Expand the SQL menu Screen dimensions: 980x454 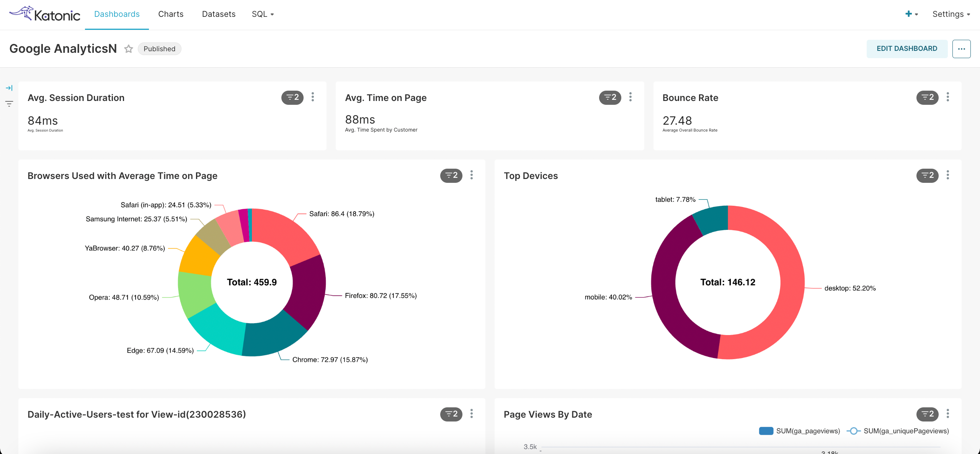[263, 14]
